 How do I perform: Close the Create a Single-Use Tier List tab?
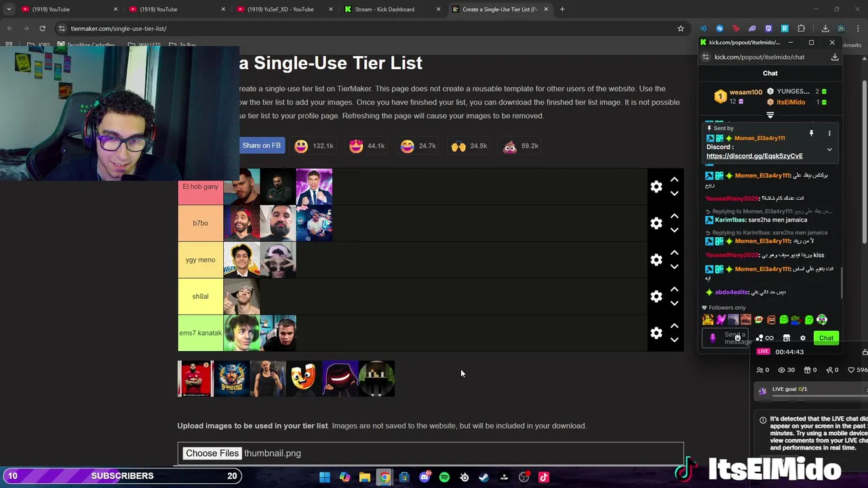pos(545,9)
